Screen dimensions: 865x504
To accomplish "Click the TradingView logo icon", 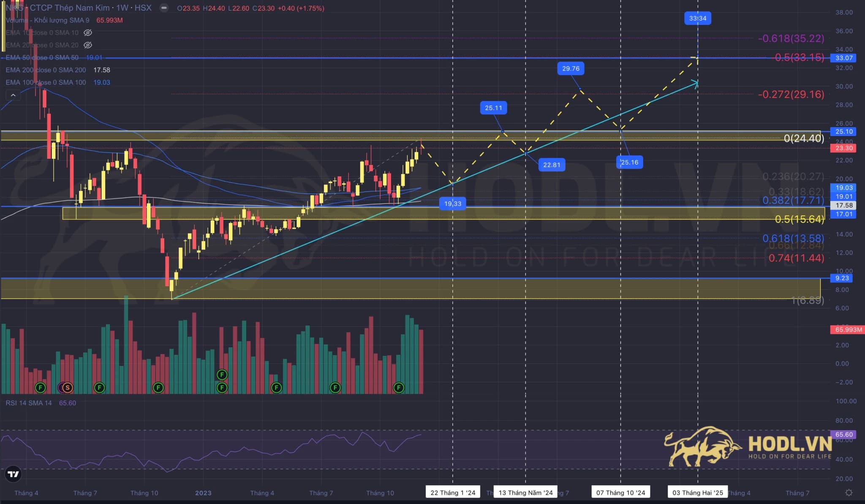I will coord(14,474).
